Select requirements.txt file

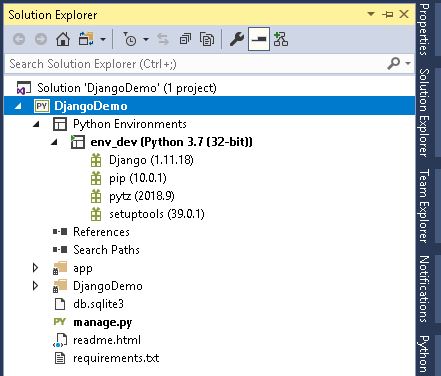pos(116,358)
